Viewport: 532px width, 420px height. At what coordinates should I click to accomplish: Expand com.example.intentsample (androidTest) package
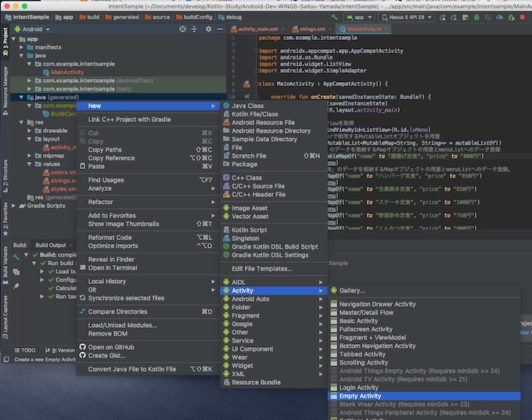coord(29,81)
